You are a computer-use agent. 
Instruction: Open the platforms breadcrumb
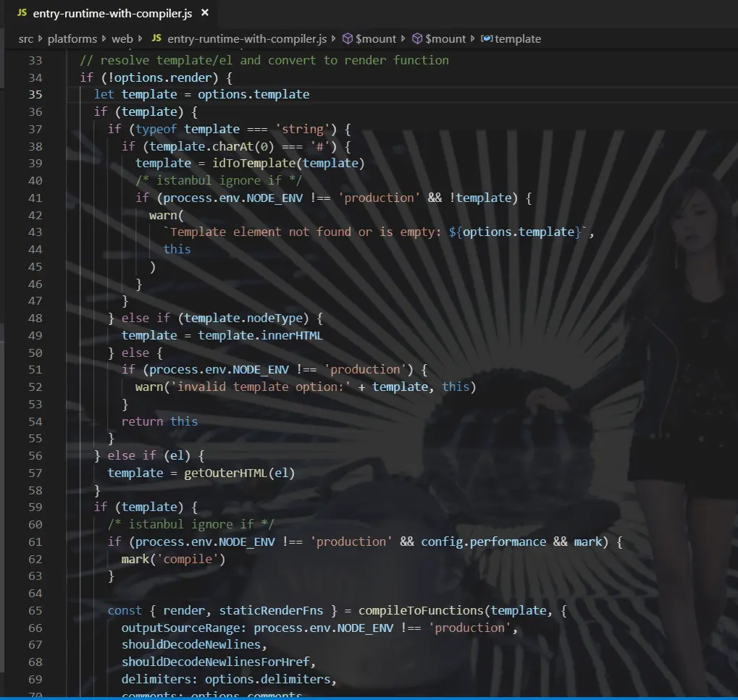click(x=72, y=38)
